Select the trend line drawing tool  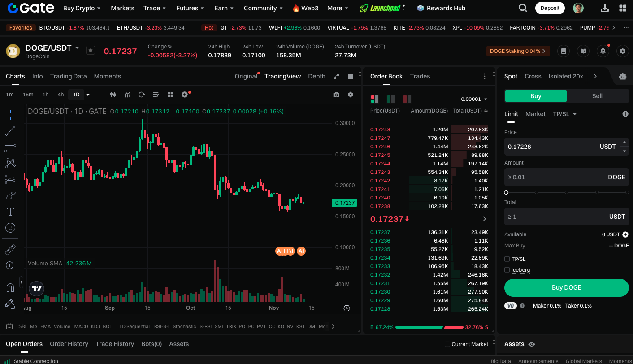pyautogui.click(x=10, y=131)
